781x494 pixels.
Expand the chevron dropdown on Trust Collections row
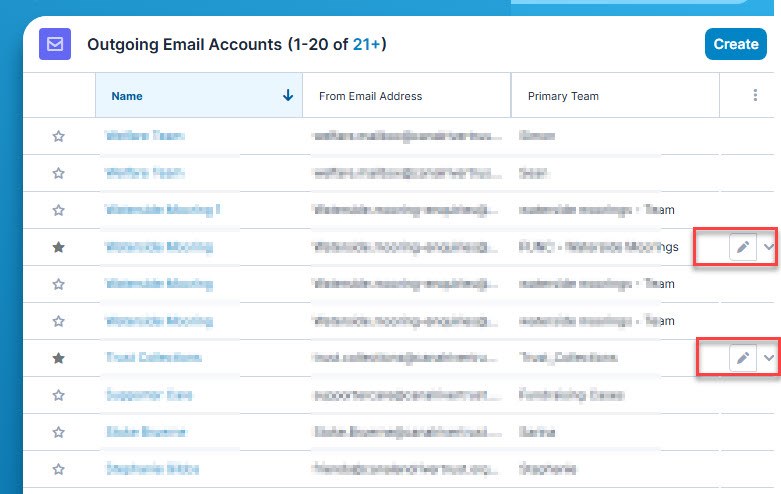coord(768,357)
